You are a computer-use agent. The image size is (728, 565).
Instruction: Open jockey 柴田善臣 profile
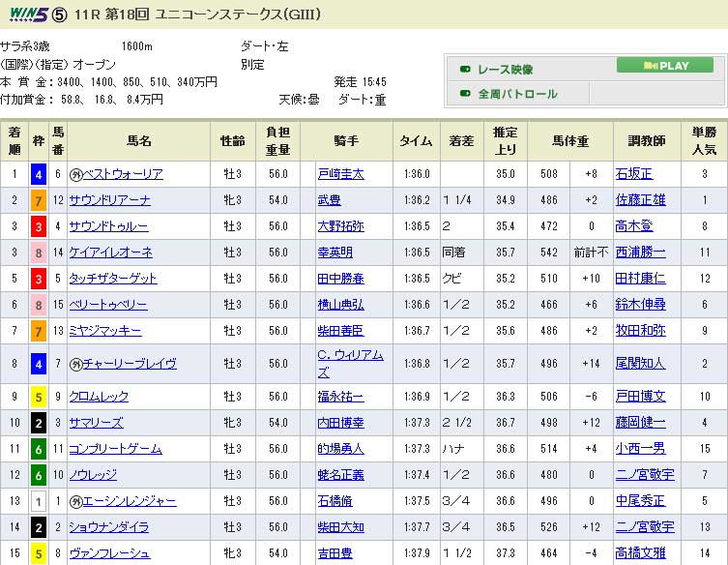tap(340, 330)
